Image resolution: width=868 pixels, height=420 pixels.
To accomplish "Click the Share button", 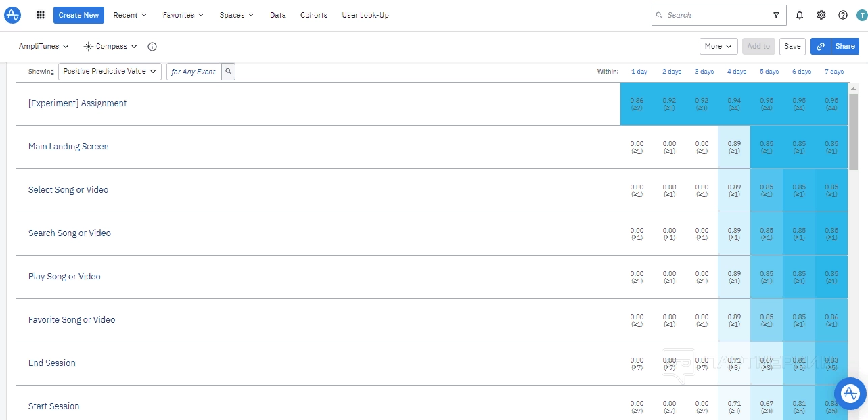I will tap(845, 47).
